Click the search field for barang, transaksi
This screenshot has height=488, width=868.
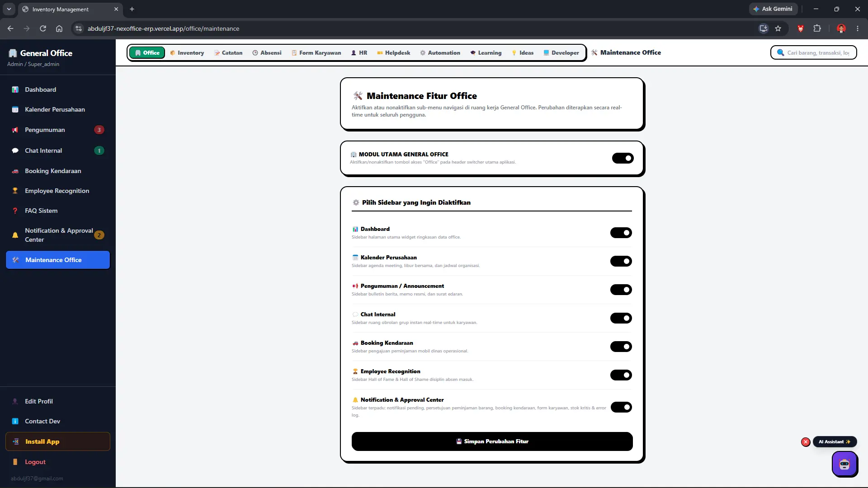click(813, 52)
